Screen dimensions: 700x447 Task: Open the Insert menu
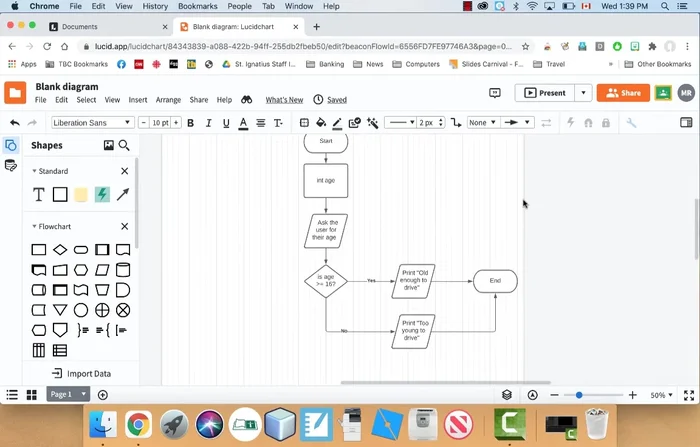point(137,100)
